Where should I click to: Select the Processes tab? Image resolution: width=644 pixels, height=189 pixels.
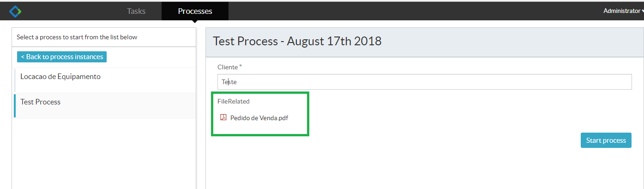pyautogui.click(x=195, y=11)
